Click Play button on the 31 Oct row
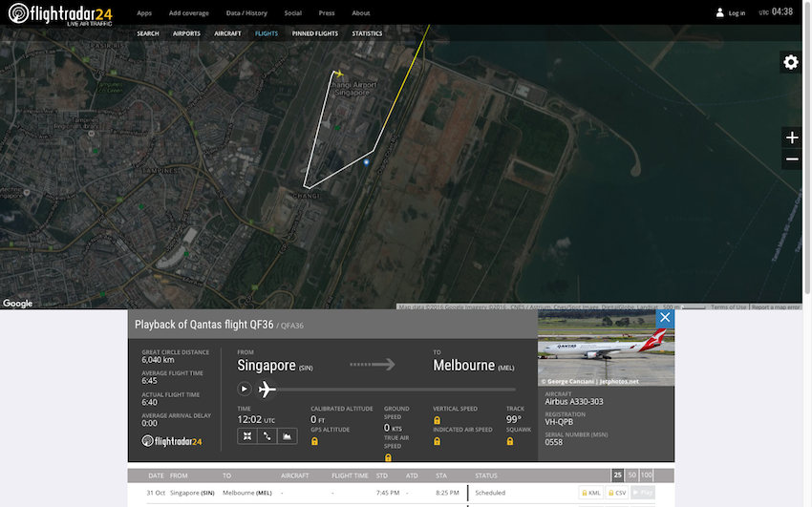This screenshot has height=507, width=812. pos(643,493)
